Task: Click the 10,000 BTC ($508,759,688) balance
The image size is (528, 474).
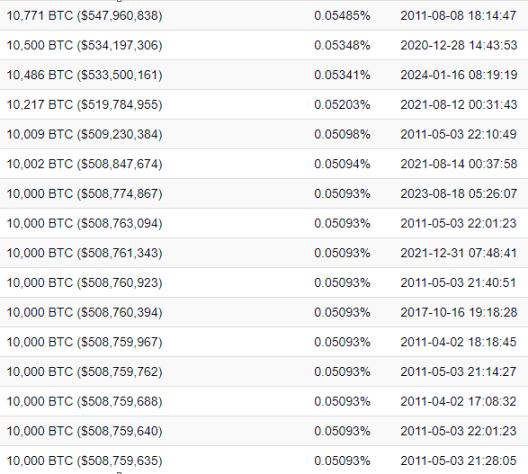Action: coord(85,401)
